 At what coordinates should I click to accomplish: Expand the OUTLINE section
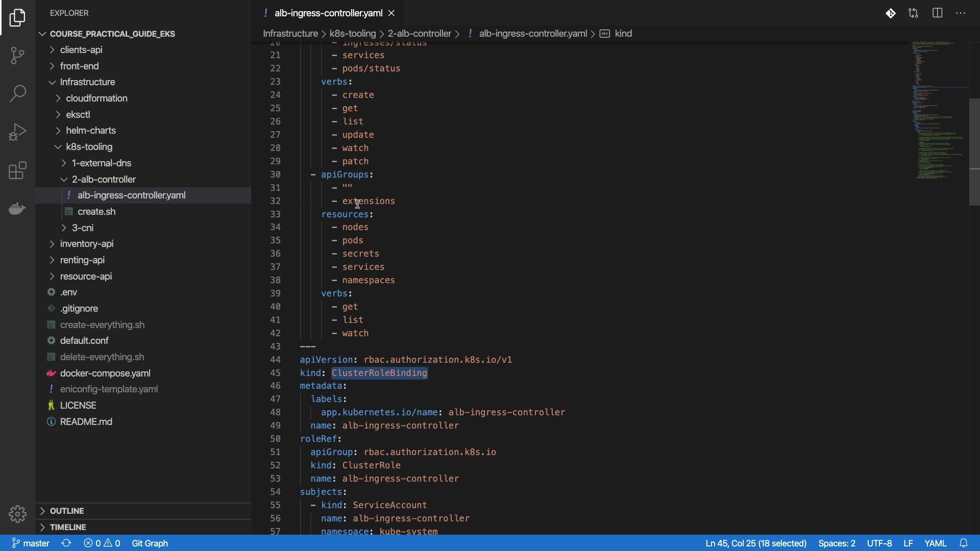tap(67, 511)
